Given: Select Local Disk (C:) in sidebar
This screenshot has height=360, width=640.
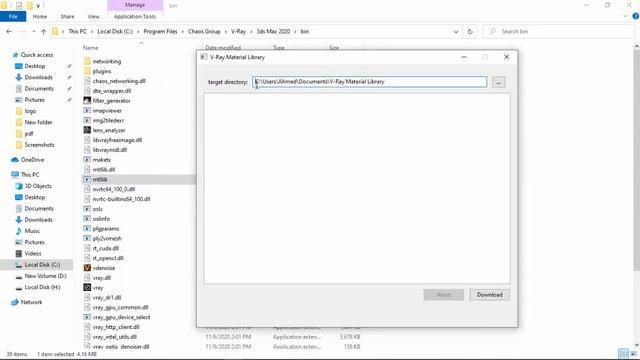Looking at the screenshot, I should [42, 264].
